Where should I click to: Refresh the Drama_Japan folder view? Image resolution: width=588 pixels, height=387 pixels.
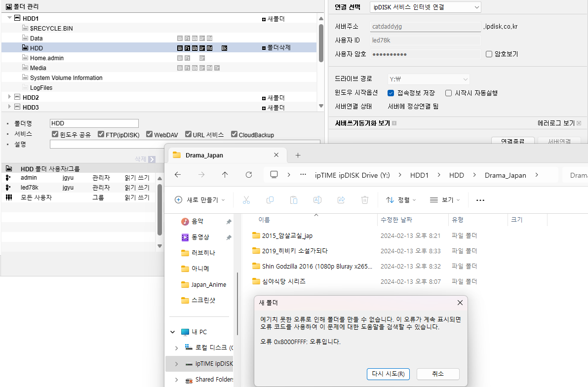(249, 175)
